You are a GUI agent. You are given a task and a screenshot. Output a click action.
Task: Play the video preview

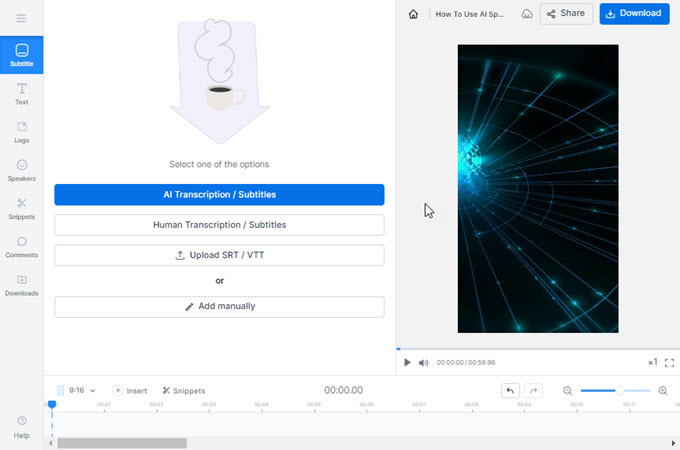tap(407, 362)
